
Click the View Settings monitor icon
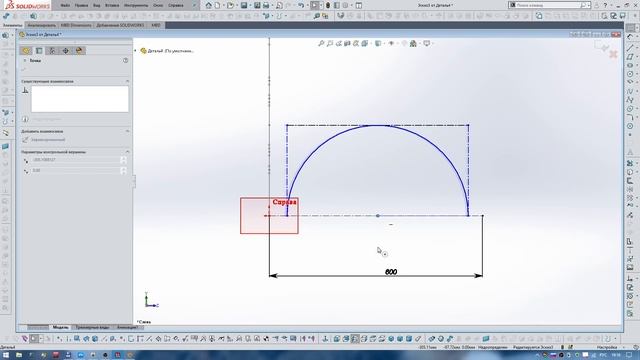click(427, 43)
